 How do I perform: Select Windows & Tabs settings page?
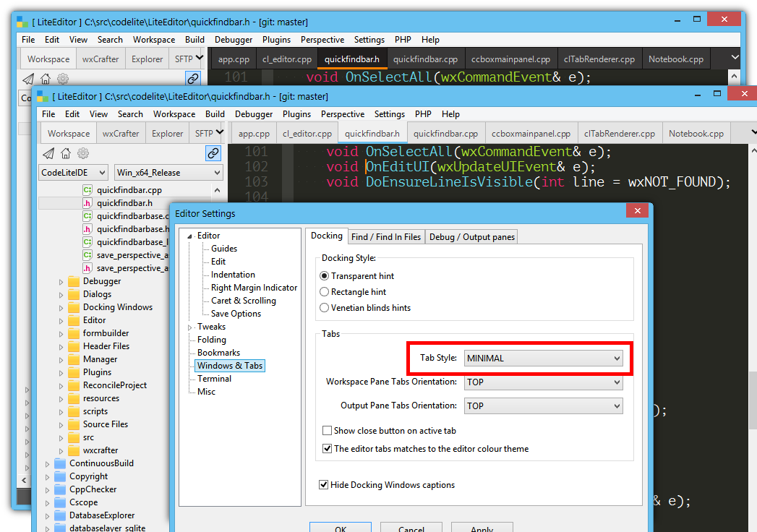230,366
